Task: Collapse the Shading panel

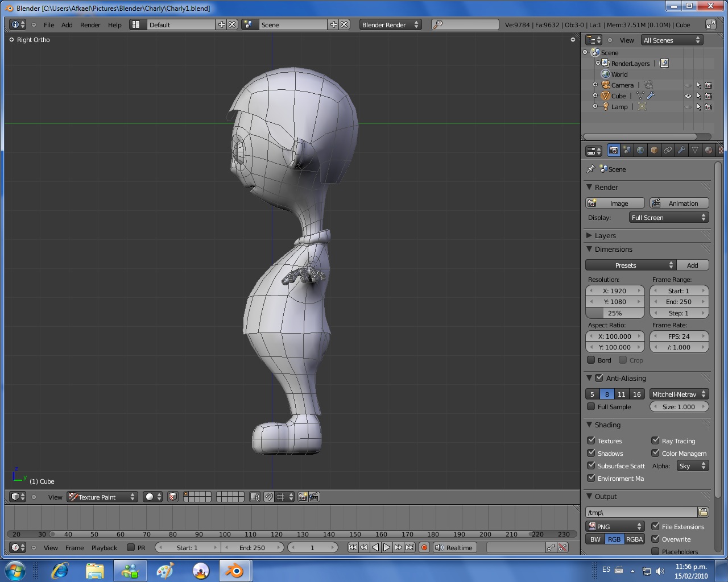Action: pos(589,425)
